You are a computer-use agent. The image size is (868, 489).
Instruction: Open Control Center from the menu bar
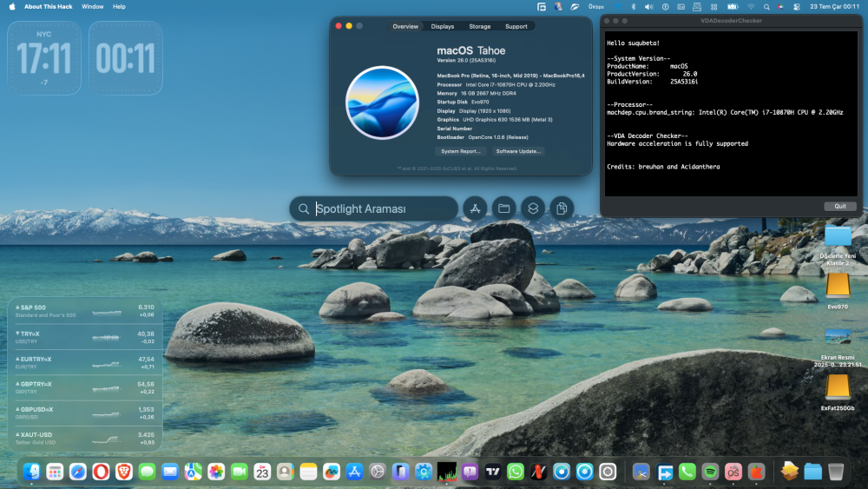[797, 7]
